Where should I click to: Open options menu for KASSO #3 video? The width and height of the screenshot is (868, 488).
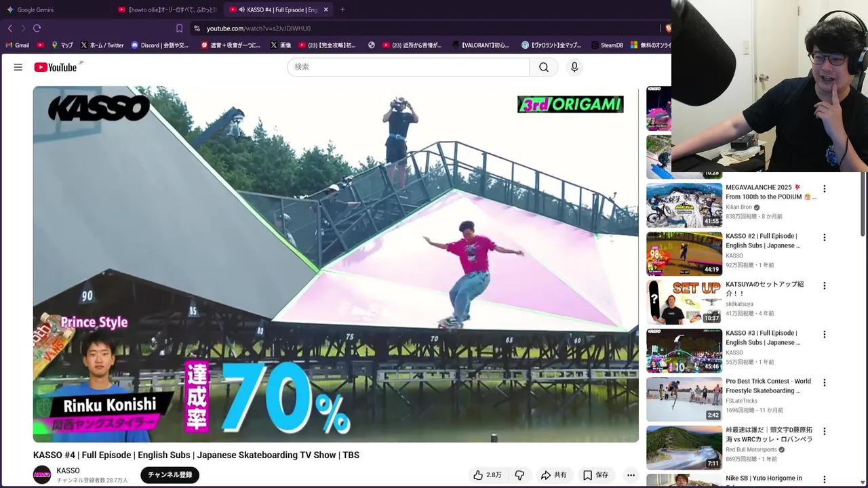point(825,334)
